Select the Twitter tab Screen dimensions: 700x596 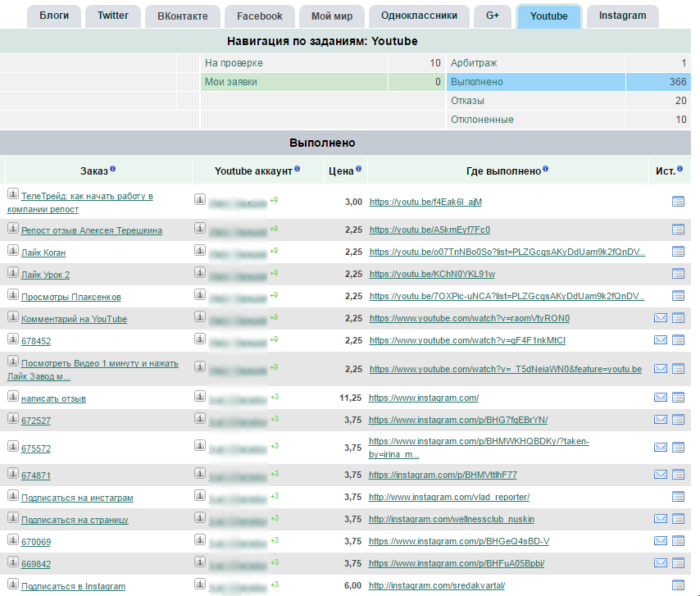[113, 16]
